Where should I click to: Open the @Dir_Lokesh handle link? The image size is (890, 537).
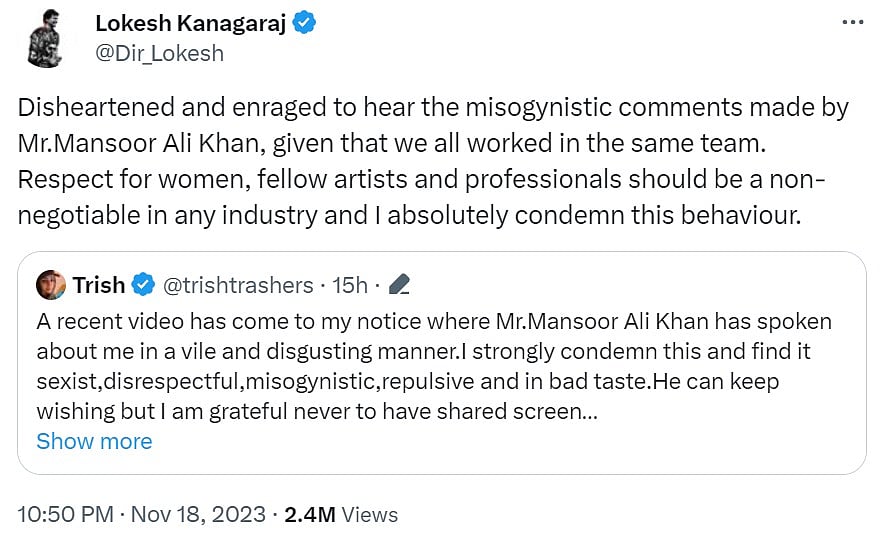pyautogui.click(x=159, y=53)
